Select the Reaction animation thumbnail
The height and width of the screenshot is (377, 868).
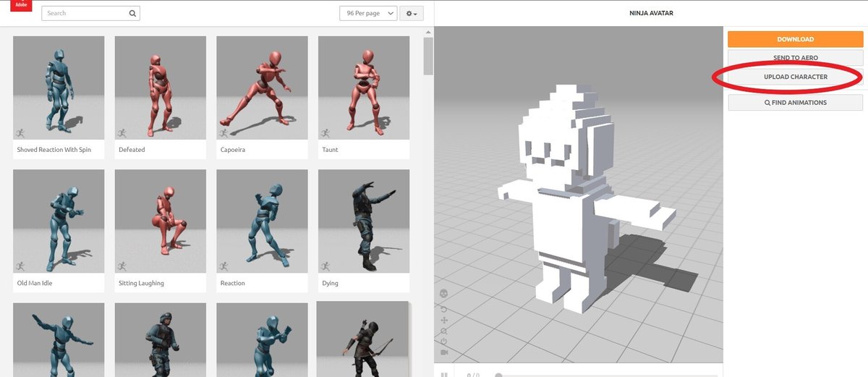point(262,221)
